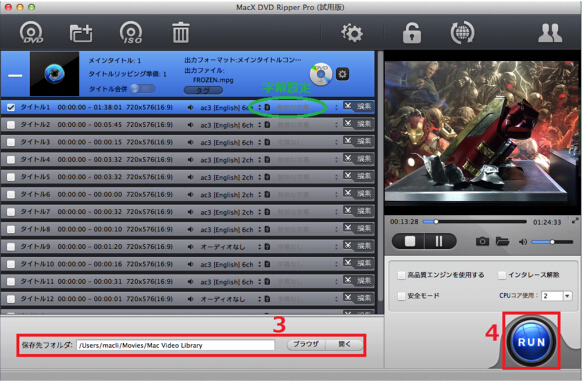Pause the preview playback
Screen dimensions: 582x382
439,242
